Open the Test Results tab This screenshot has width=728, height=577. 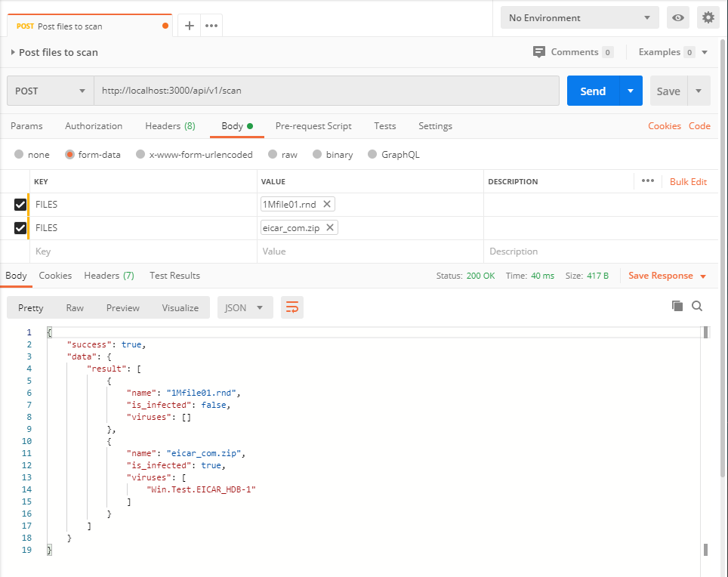(174, 275)
